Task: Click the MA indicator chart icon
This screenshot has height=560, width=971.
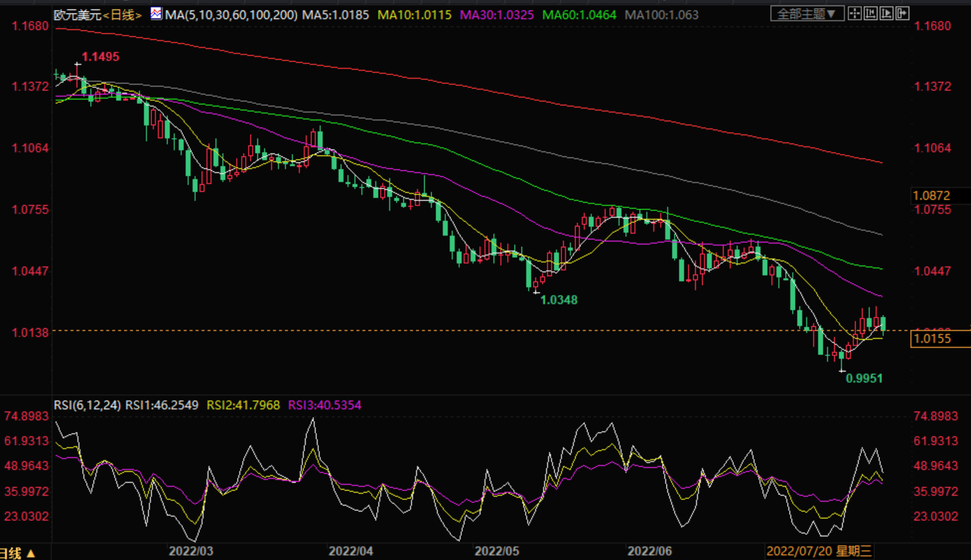Action: click(x=156, y=13)
